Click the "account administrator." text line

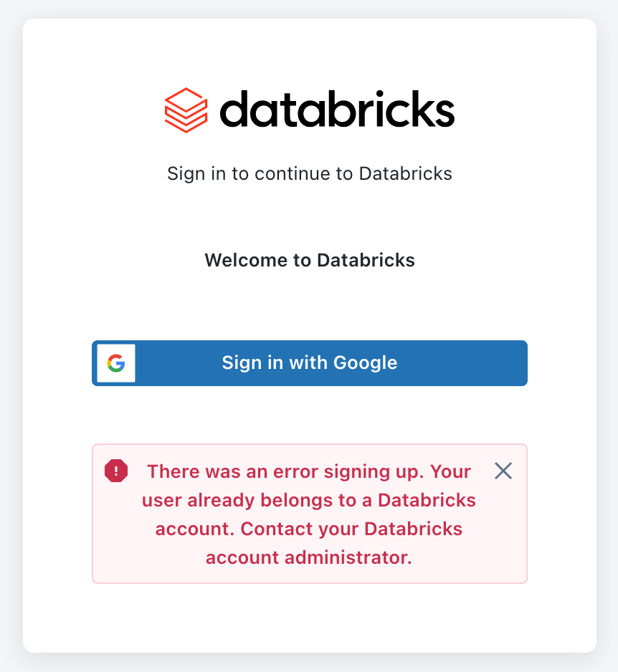point(309,557)
